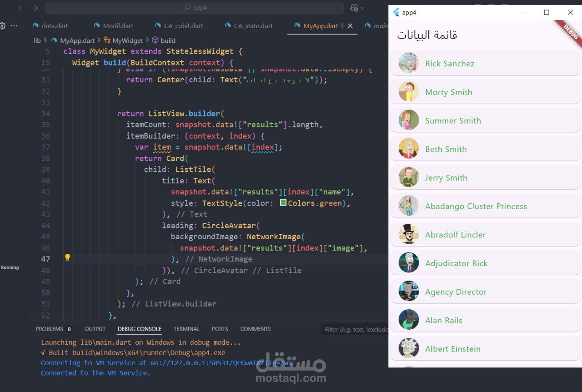Switch to the CA_state.dart tab
Image resolution: width=582 pixels, height=392 pixels.
click(248, 26)
